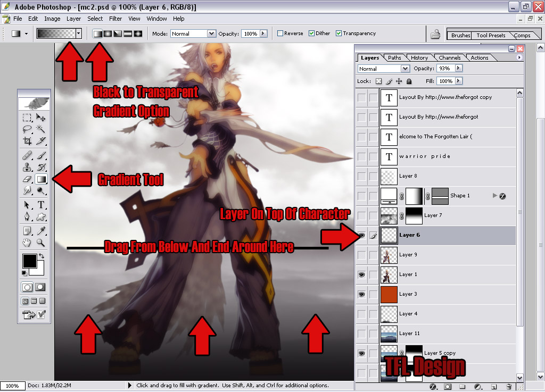The image size is (545, 392).
Task: Select the Eyedropper tool
Action: coord(40,230)
